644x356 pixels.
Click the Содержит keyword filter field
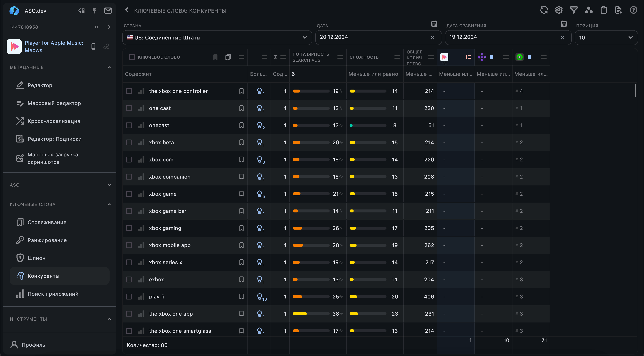tap(185, 74)
